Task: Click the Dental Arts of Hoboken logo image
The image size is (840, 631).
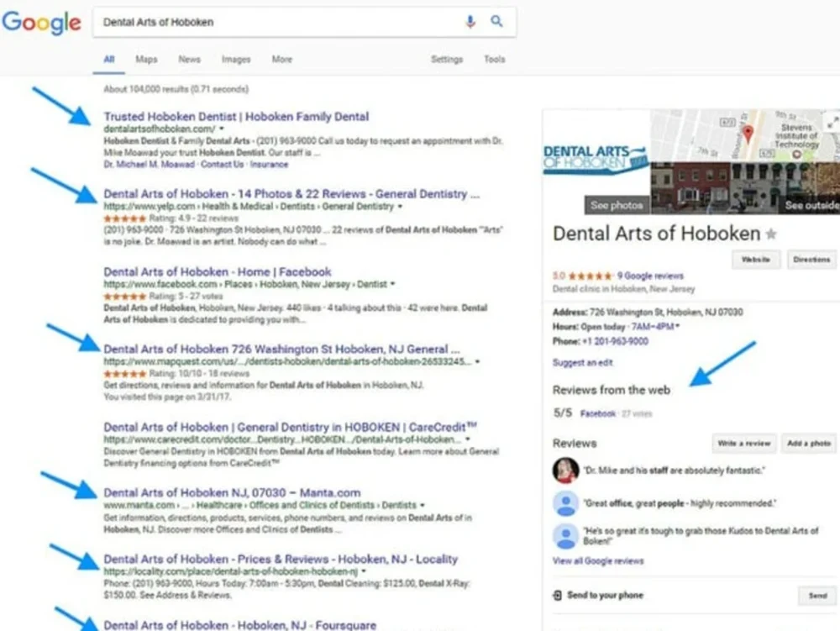Action: click(x=596, y=160)
